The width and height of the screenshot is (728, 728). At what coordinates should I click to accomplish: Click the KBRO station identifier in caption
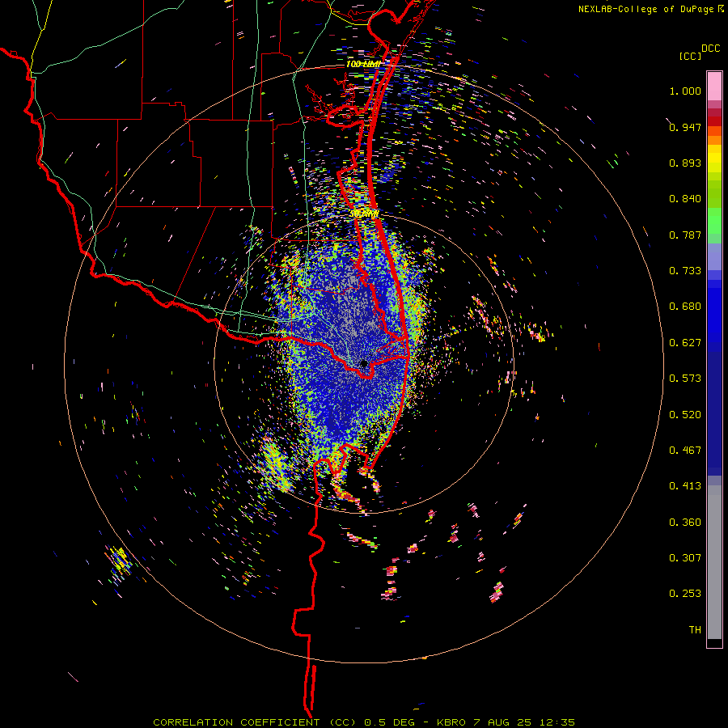[451, 722]
